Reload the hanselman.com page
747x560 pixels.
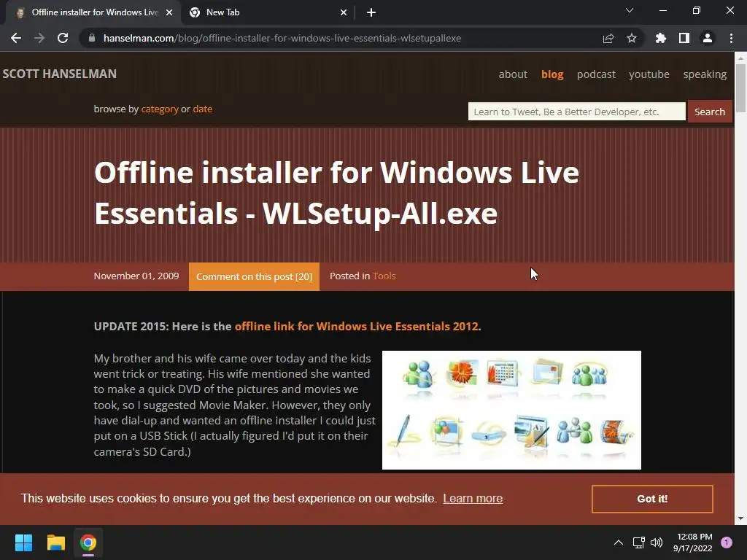[x=63, y=38]
